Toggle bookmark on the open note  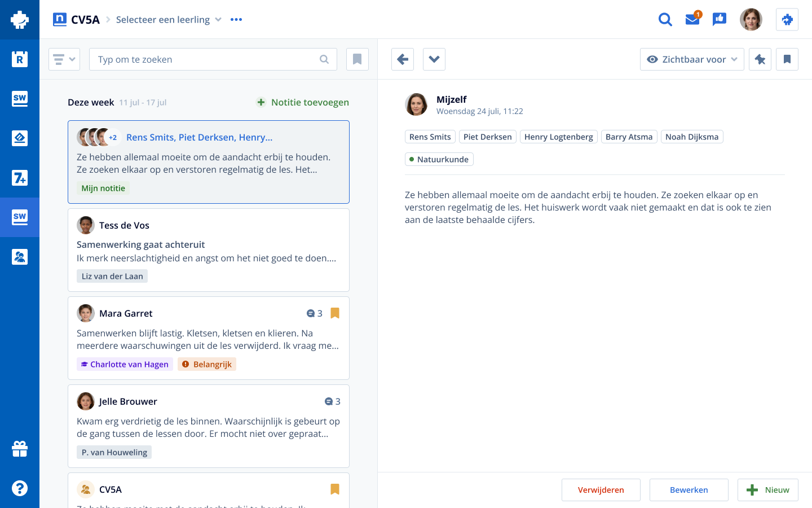787,59
